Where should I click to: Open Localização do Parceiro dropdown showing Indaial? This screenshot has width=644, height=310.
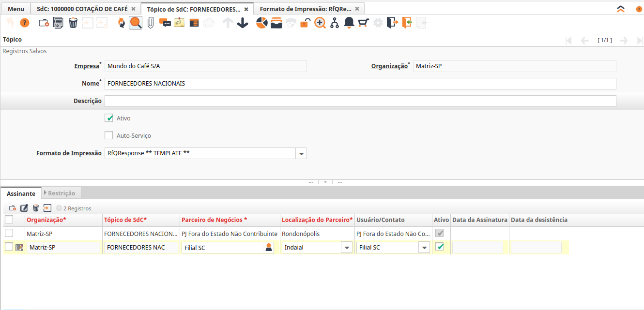(x=347, y=248)
